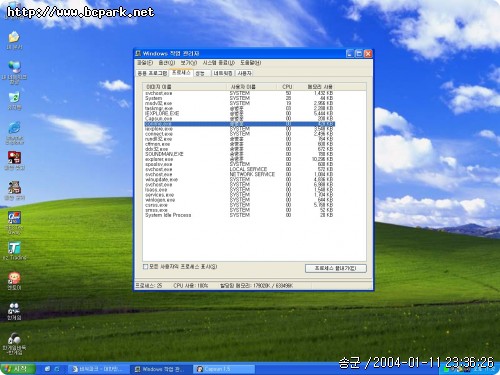This screenshot has height=375, width=500.
Task: Switch to Applications tab
Action: click(152, 73)
